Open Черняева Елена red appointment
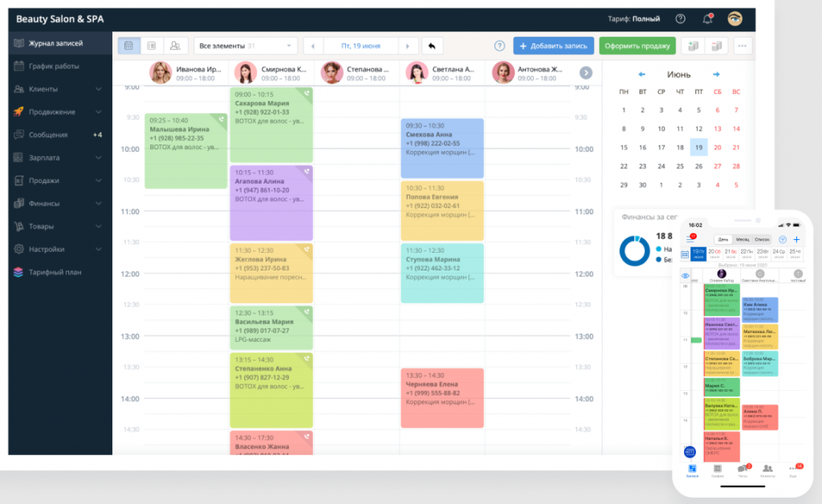 (442, 397)
